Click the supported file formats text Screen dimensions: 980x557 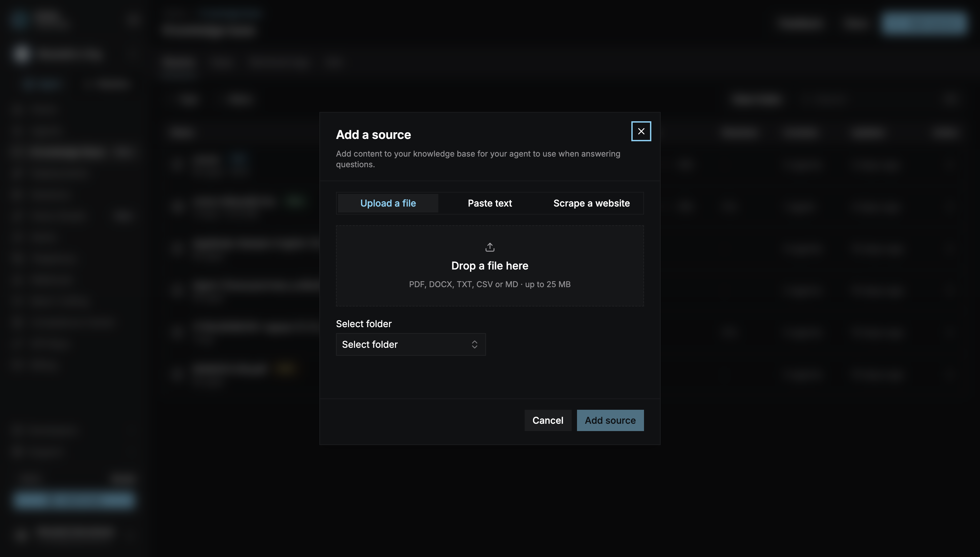click(x=489, y=284)
